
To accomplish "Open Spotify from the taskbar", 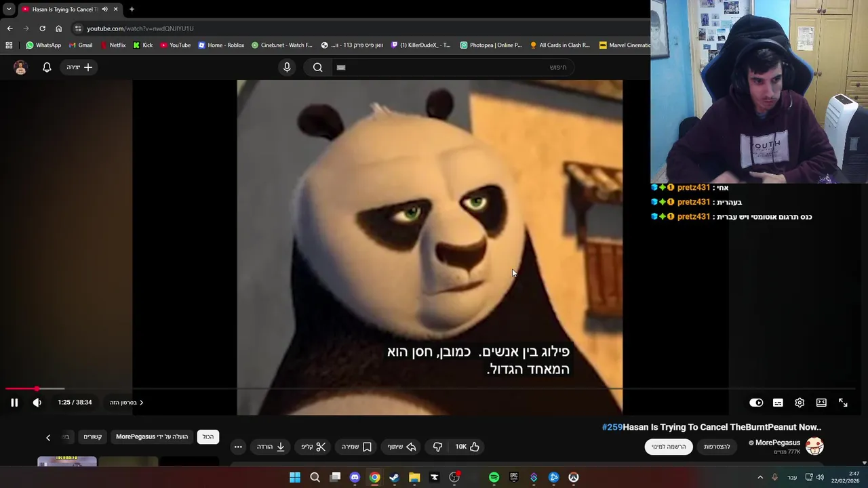I will (494, 477).
